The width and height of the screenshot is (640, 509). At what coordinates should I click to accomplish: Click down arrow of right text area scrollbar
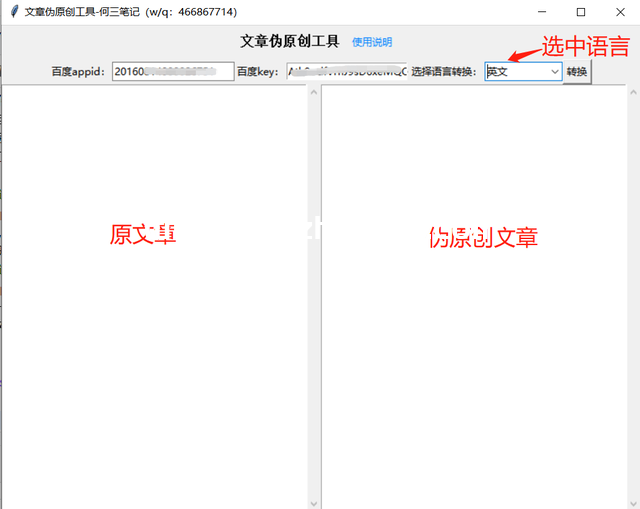633,502
